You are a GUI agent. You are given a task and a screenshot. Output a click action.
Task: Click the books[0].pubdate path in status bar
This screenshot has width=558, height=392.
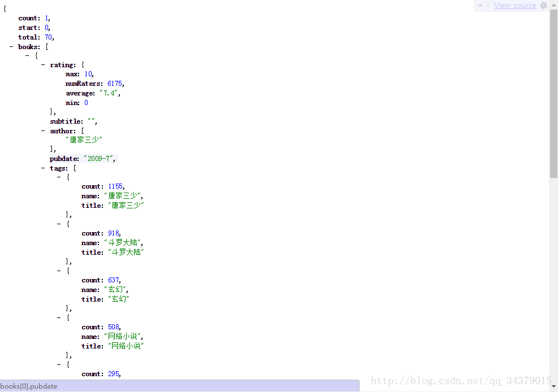click(x=29, y=386)
